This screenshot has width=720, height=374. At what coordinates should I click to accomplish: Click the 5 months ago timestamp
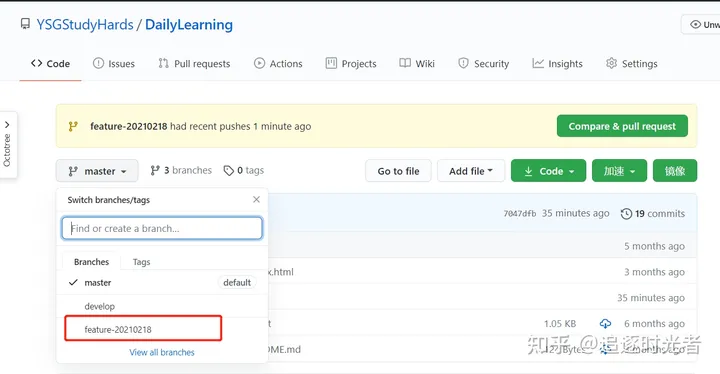[x=654, y=246]
